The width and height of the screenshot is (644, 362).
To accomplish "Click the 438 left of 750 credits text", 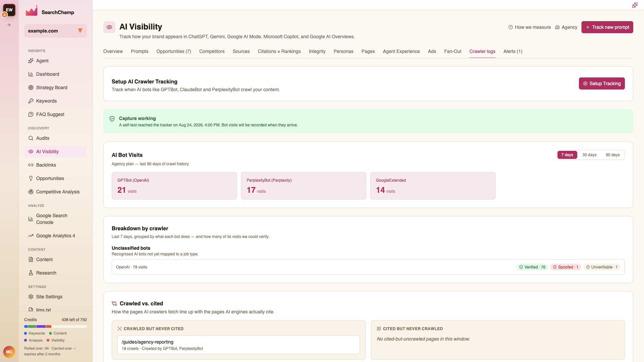I will pos(74,320).
